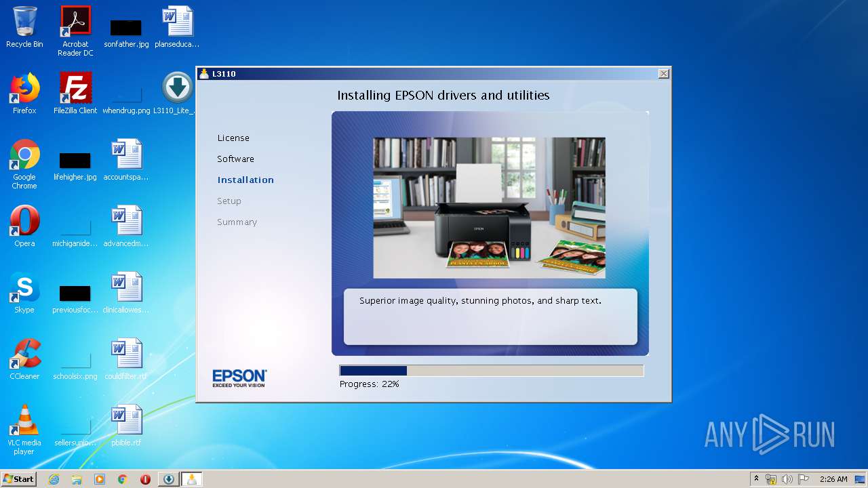Click the Setup step in installer
Image resolution: width=868 pixels, height=488 pixels.
pyautogui.click(x=229, y=201)
